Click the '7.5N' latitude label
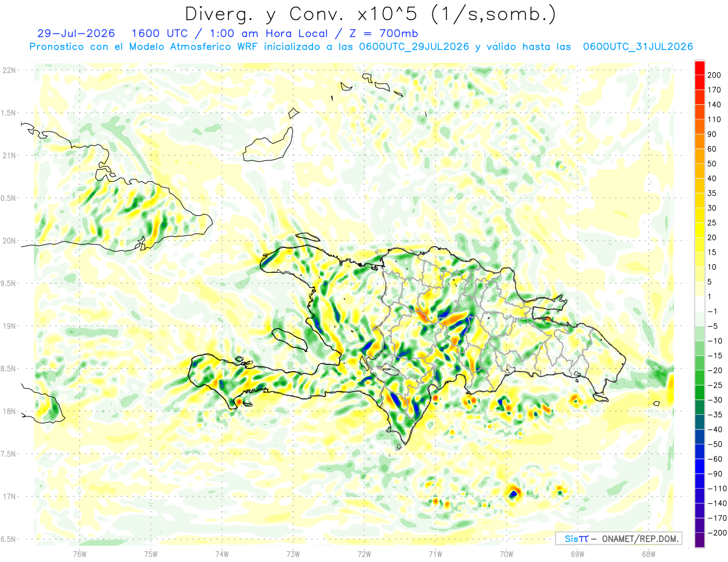 (8, 454)
